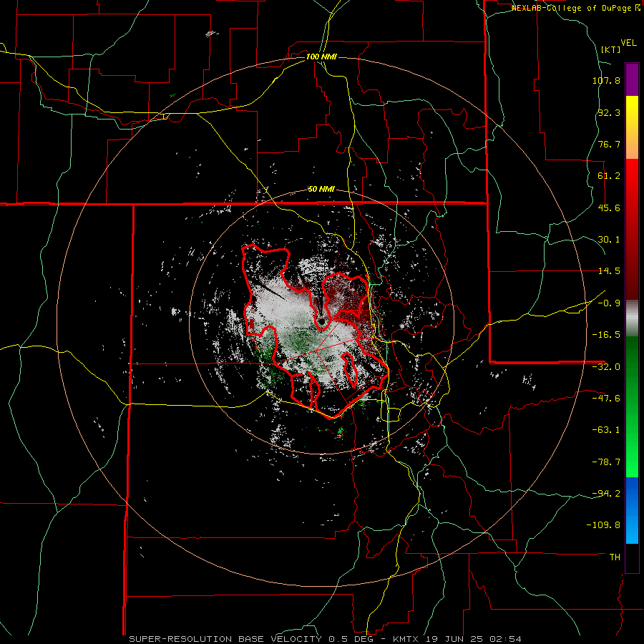Click the -78.7 legend value
The height and width of the screenshot is (644, 644).
606,462
